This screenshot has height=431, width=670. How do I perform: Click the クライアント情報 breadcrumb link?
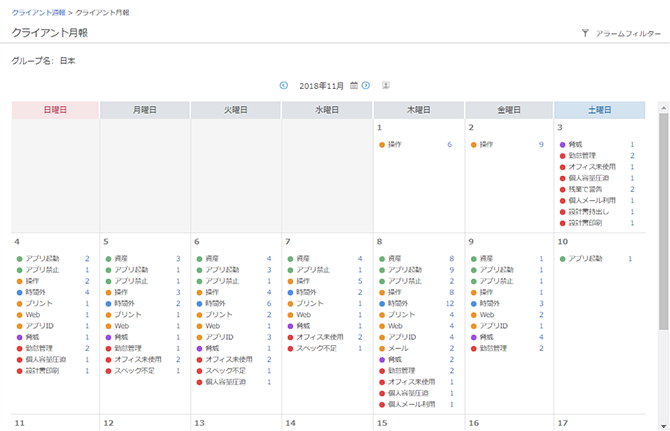click(x=39, y=11)
